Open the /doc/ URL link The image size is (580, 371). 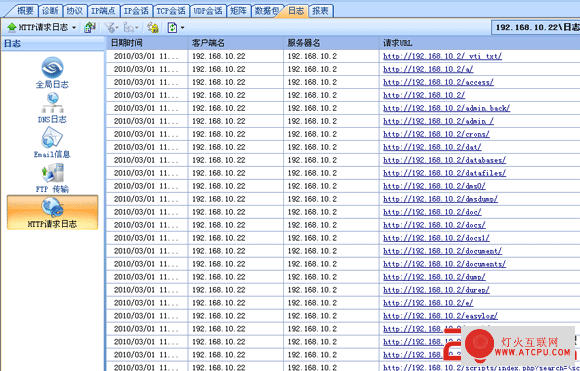pos(432,212)
